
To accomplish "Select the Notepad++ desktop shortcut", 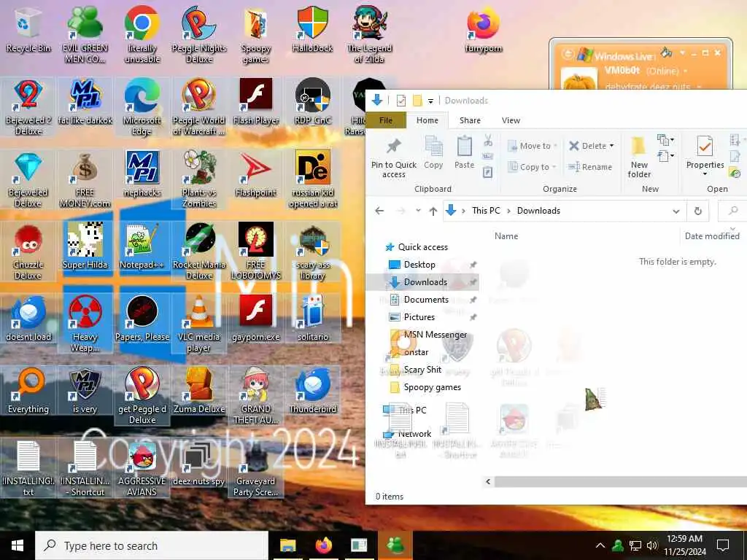I will [142, 246].
